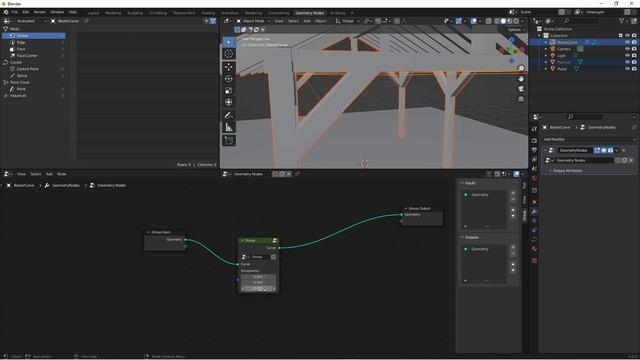Image resolution: width=640 pixels, height=360 pixels.
Task: Click the first Group node vector value field
Action: point(258,277)
